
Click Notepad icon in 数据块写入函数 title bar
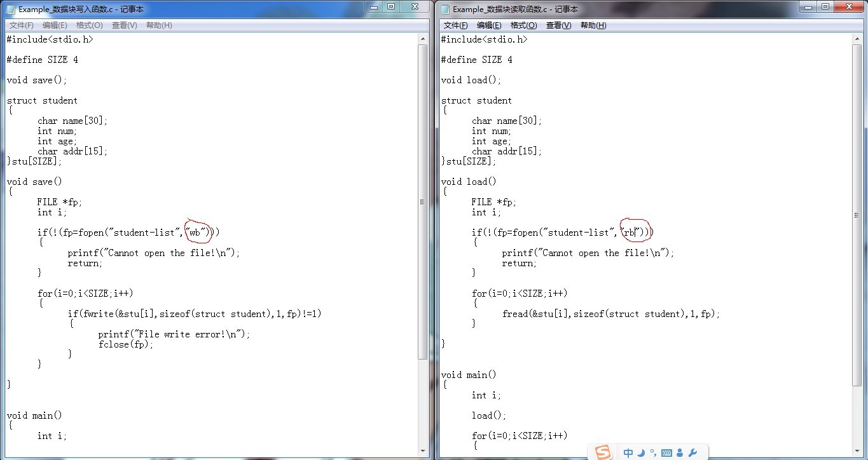[11, 9]
